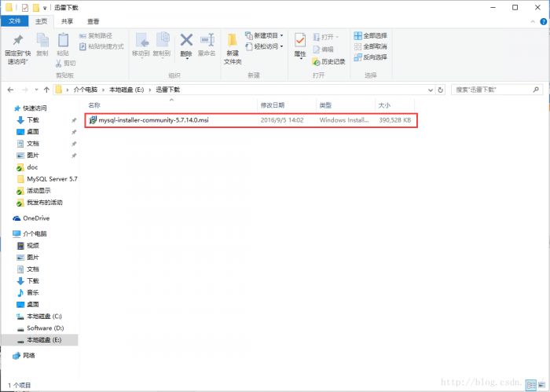This screenshot has width=550, height=392.
Task: Click the search box field
Action: pyautogui.click(x=497, y=90)
